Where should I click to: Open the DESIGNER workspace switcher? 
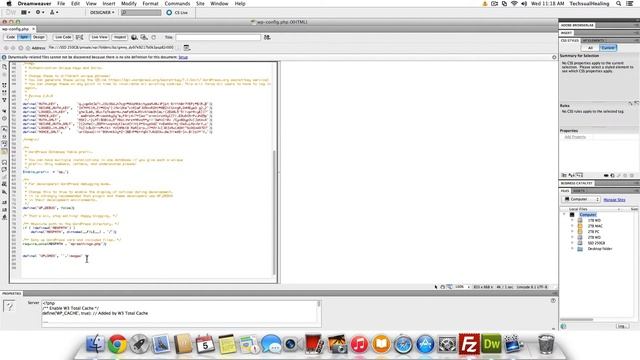102,13
